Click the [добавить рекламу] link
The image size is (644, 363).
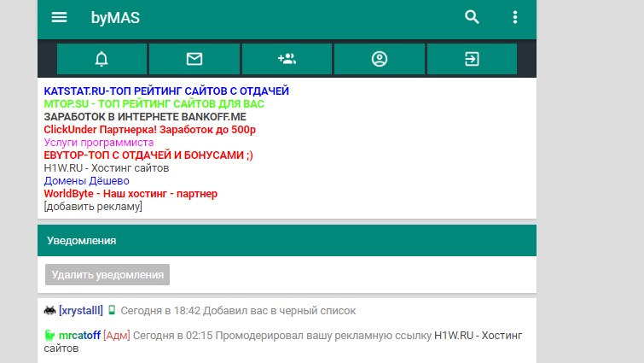pyautogui.click(x=93, y=206)
